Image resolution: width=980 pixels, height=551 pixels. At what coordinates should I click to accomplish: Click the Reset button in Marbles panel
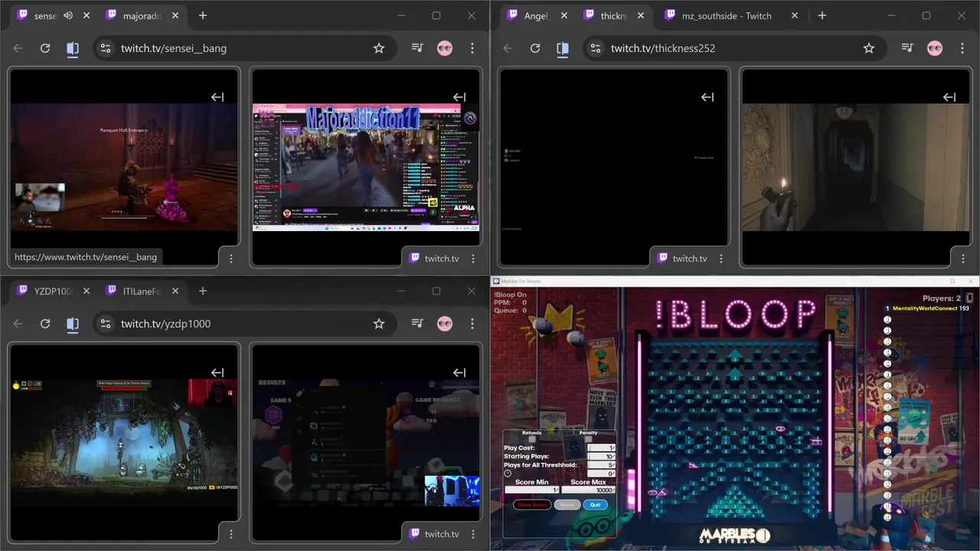click(567, 504)
